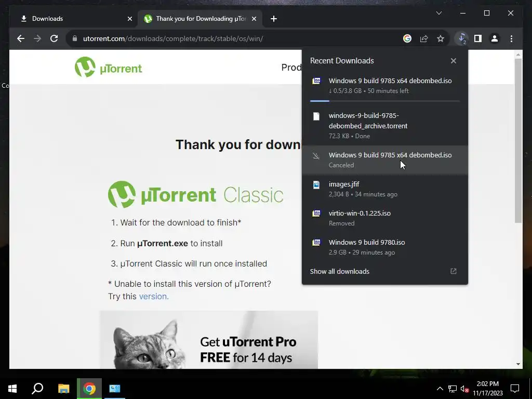Image resolution: width=532 pixels, height=399 pixels.
Task: Click the muted volume tray icon
Action: coord(464,389)
